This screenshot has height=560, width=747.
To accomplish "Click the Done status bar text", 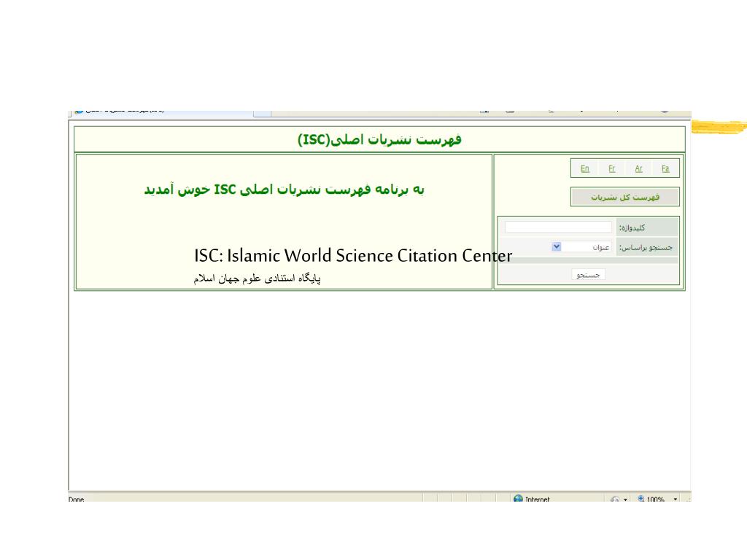I will tap(76, 499).
